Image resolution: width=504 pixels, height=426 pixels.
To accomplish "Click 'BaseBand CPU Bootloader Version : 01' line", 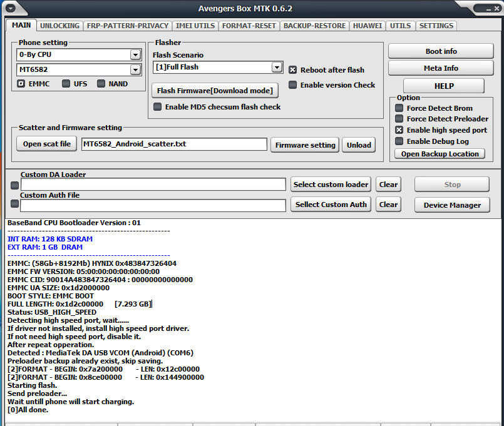I will click(x=75, y=223).
